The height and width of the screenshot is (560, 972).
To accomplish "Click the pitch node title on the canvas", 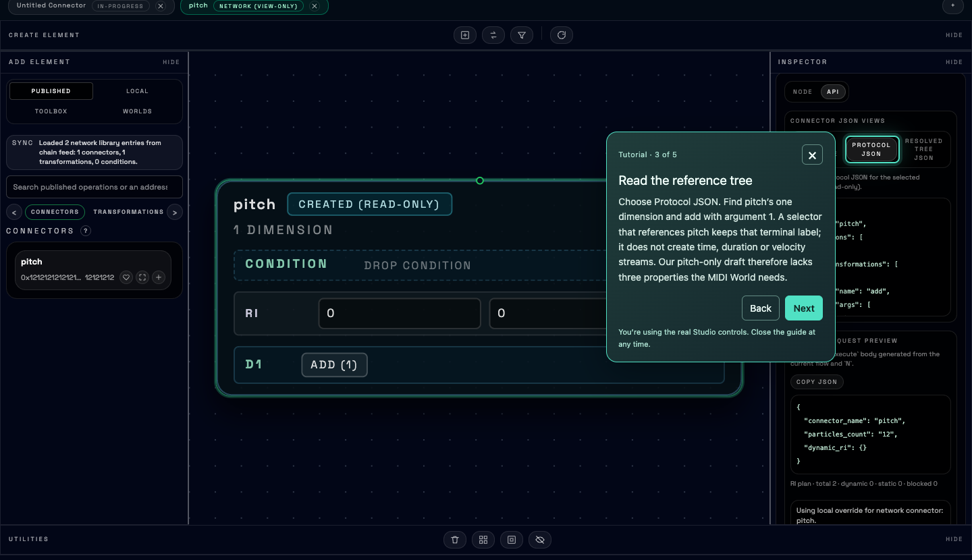I will coord(254,204).
